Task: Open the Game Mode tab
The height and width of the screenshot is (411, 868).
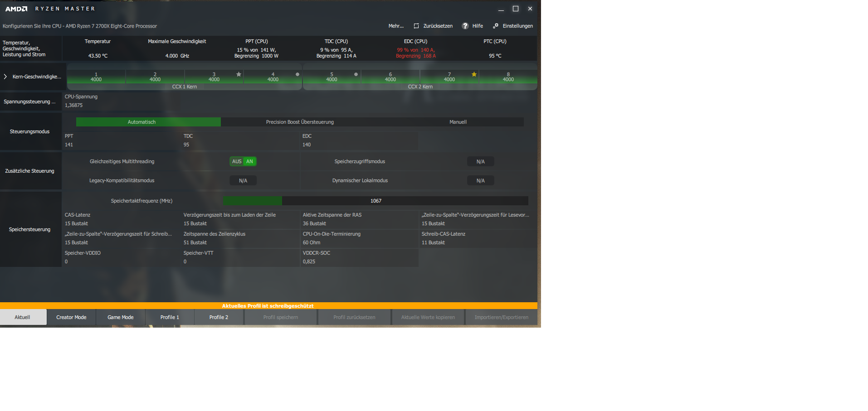Action: [x=121, y=317]
